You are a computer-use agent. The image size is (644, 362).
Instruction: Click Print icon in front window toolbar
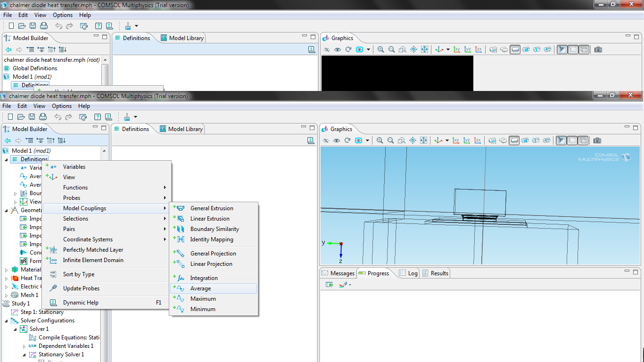point(43,117)
